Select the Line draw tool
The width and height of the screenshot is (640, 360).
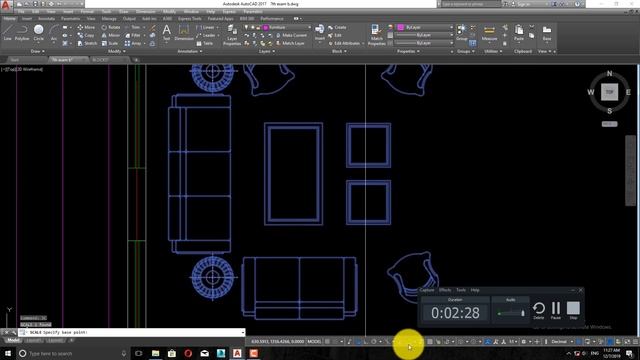(7, 33)
